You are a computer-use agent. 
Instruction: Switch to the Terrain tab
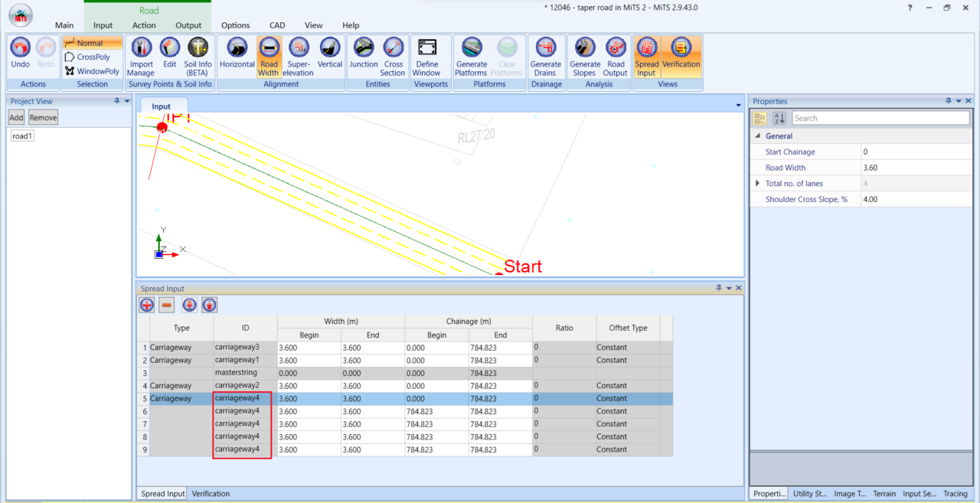885,494
